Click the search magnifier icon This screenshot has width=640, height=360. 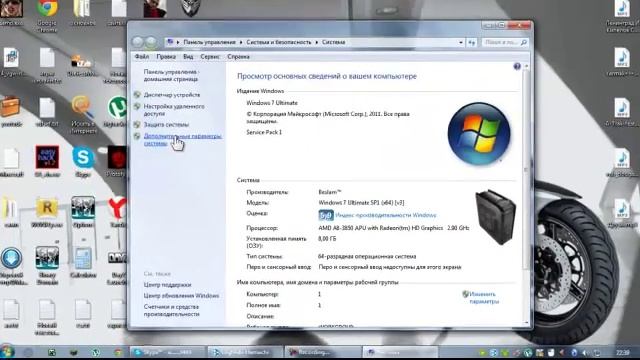(524, 42)
